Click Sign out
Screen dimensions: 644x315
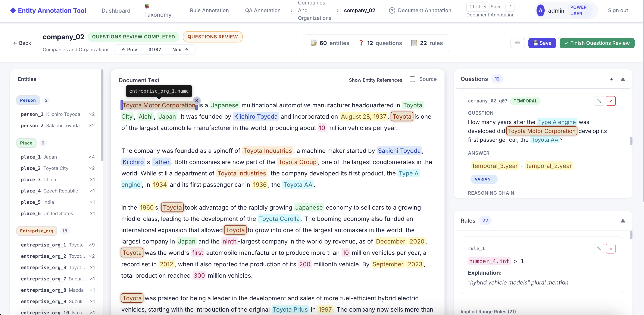point(618,10)
